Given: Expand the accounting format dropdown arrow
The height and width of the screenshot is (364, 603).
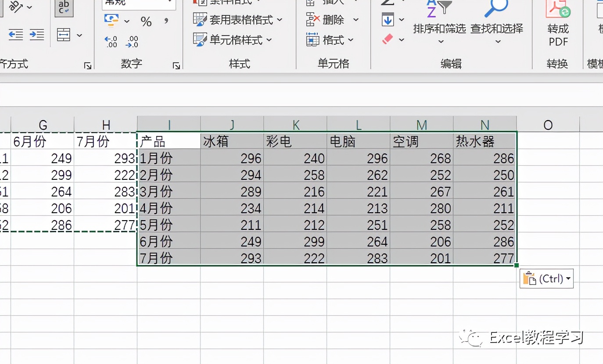Looking at the screenshot, I should [127, 21].
